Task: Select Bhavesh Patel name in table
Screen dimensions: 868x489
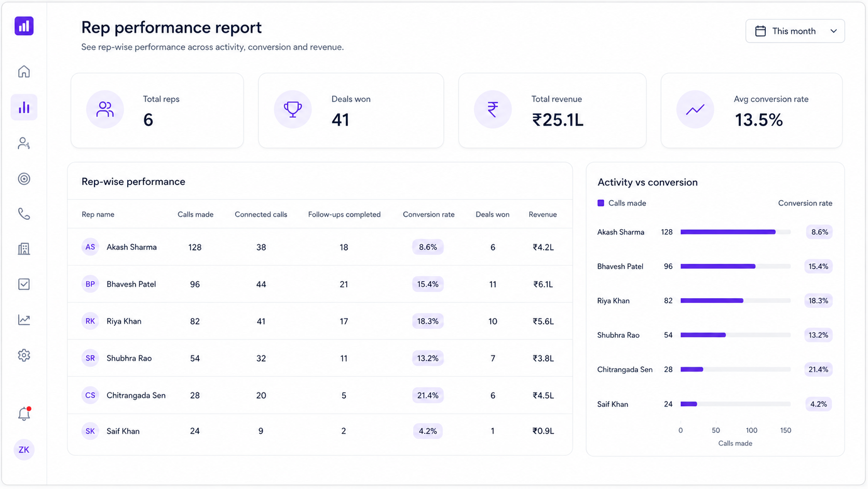Action: (x=131, y=284)
